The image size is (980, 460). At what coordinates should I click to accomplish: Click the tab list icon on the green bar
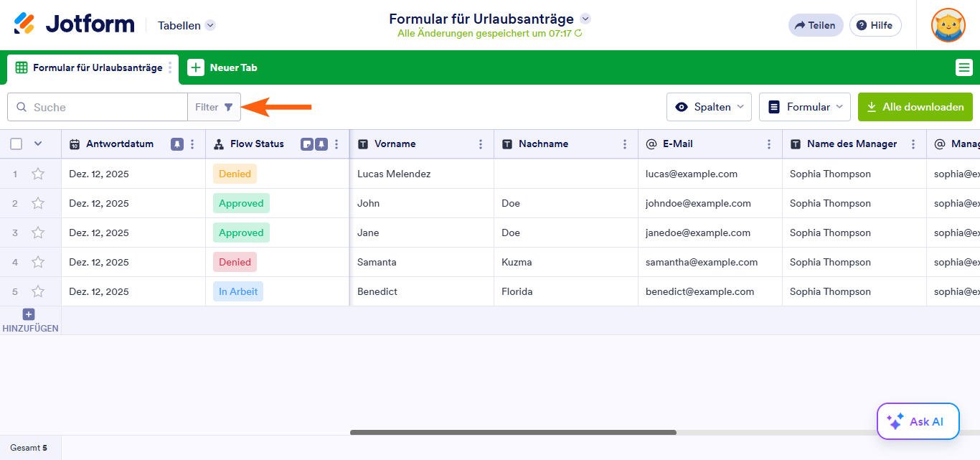point(964,67)
